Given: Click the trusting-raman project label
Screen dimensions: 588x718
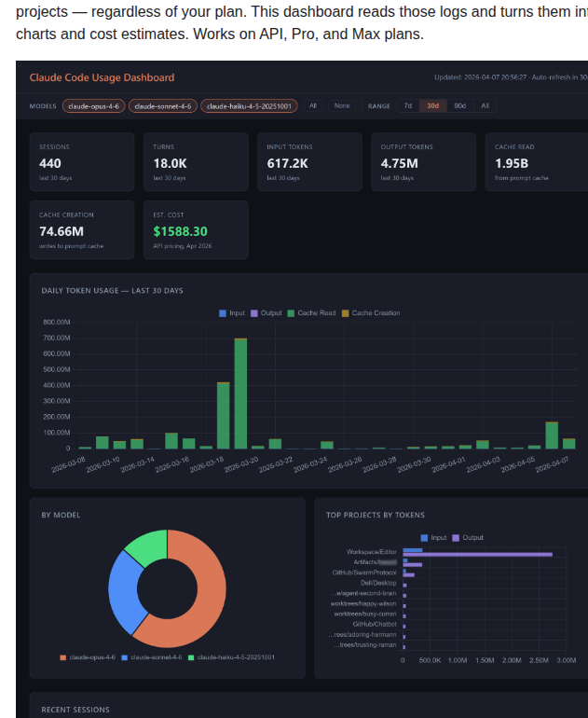Looking at the screenshot, I should 364,645.
